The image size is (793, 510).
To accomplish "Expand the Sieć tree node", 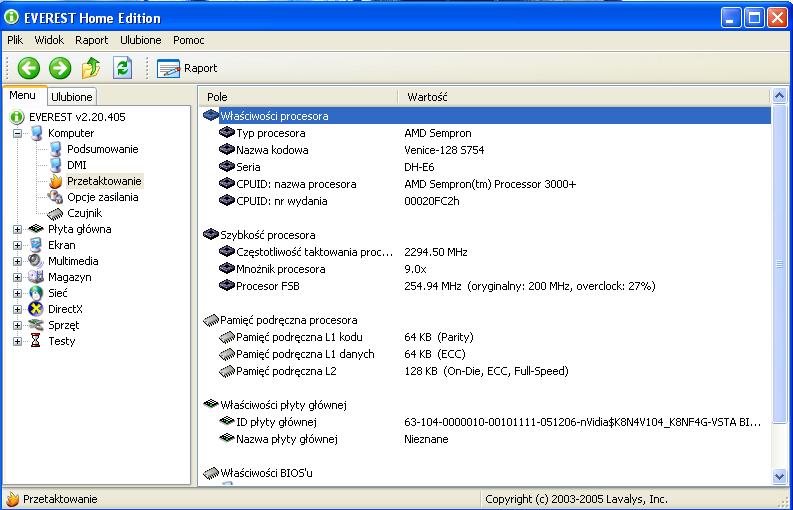I will point(17,293).
